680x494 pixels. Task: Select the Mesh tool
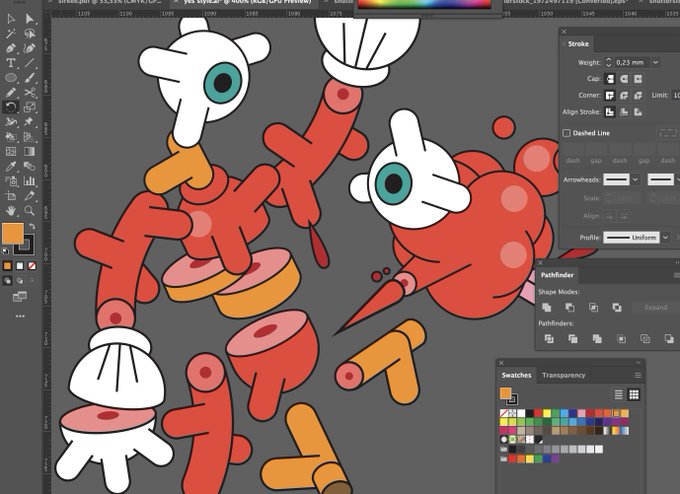[x=11, y=151]
